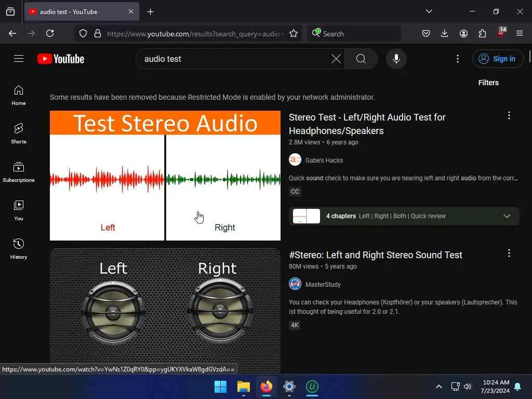Expand the 4 chapters chevron
The height and width of the screenshot is (399, 532).
507,216
